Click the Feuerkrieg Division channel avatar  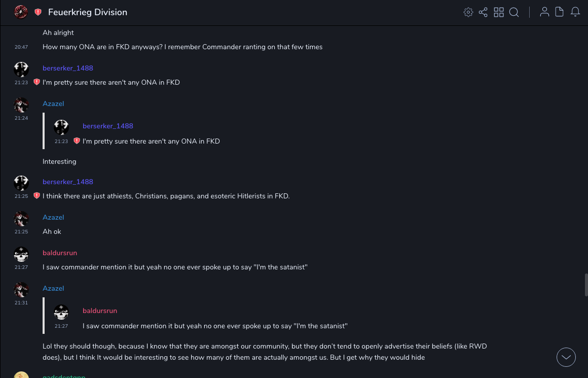21,12
